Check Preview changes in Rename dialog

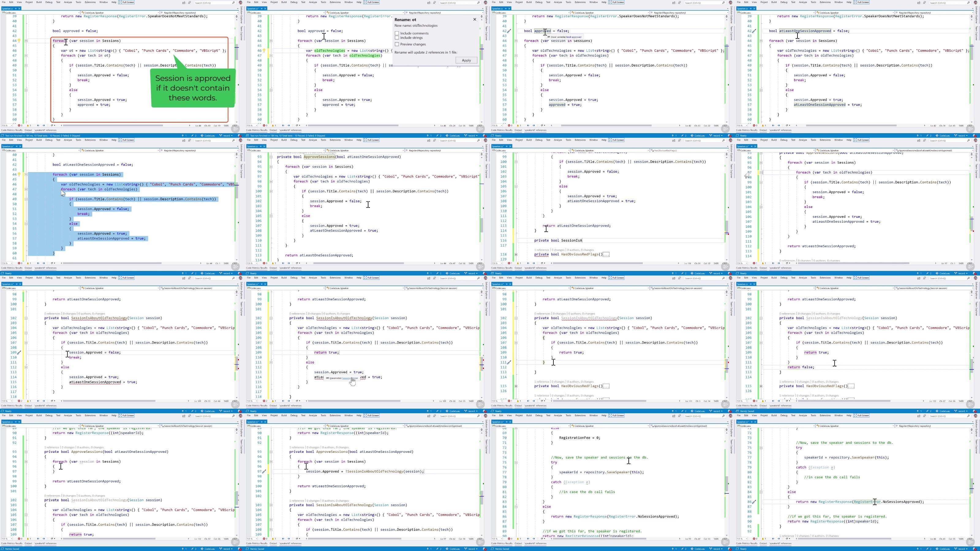coord(397,44)
